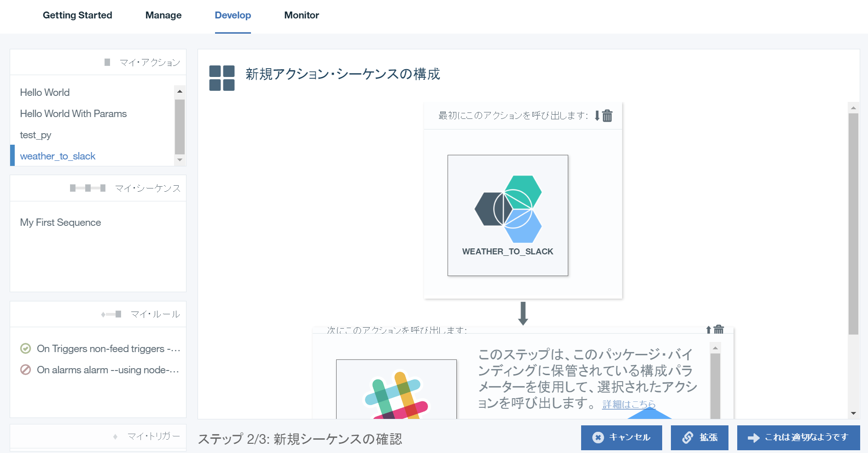Click the マイ・トリガー diamond icon
Viewport: 868px width, 453px height.
[115, 436]
